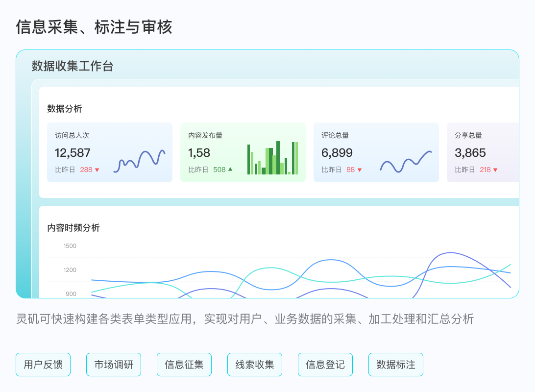
Task: Choose the 线索收集 tag button
Action: tap(255, 365)
